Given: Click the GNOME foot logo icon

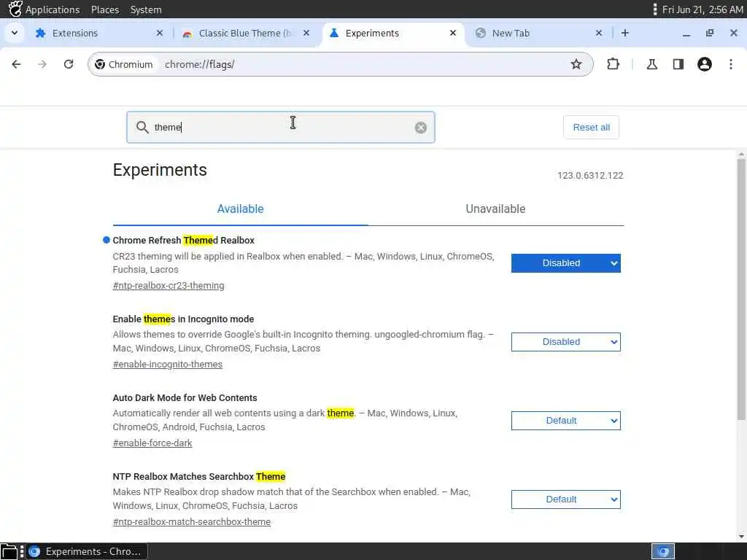Looking at the screenshot, I should [x=15, y=9].
